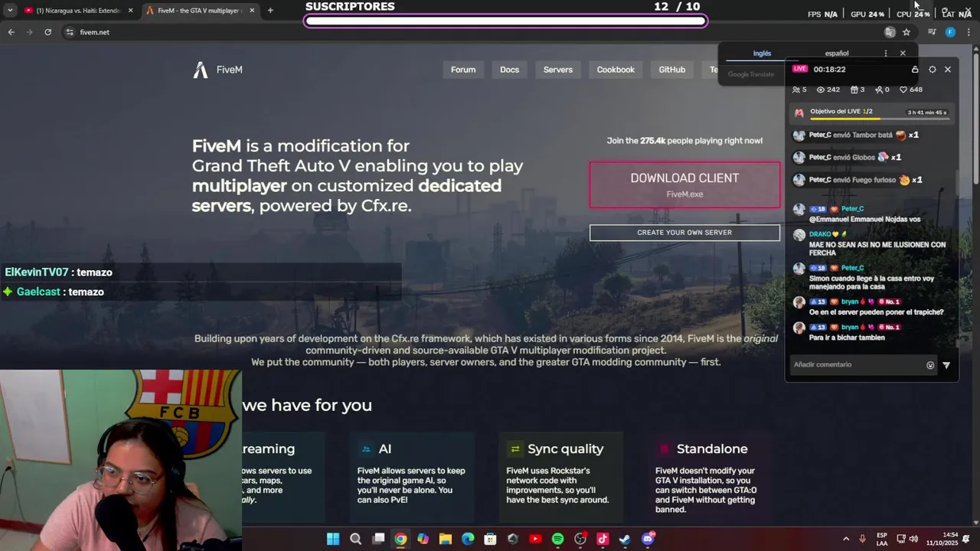The width and height of the screenshot is (980, 551).
Task: Open Microsoft Store from the taskbar
Action: [490, 539]
